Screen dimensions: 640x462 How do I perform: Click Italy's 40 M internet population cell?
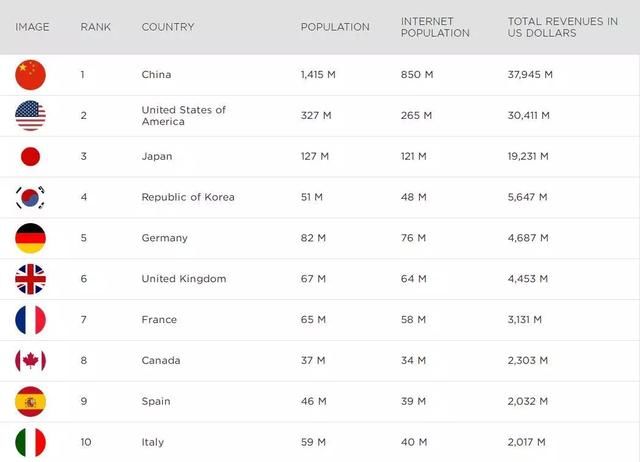pos(413,442)
